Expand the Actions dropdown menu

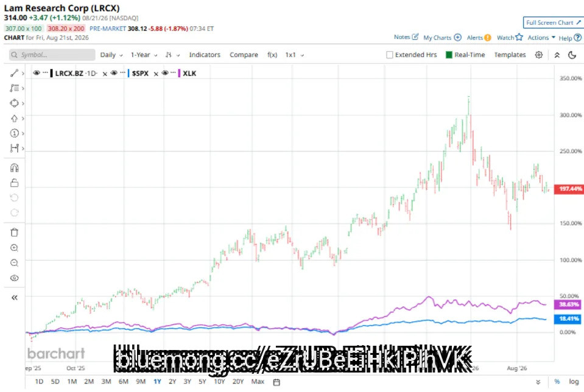pyautogui.click(x=541, y=38)
